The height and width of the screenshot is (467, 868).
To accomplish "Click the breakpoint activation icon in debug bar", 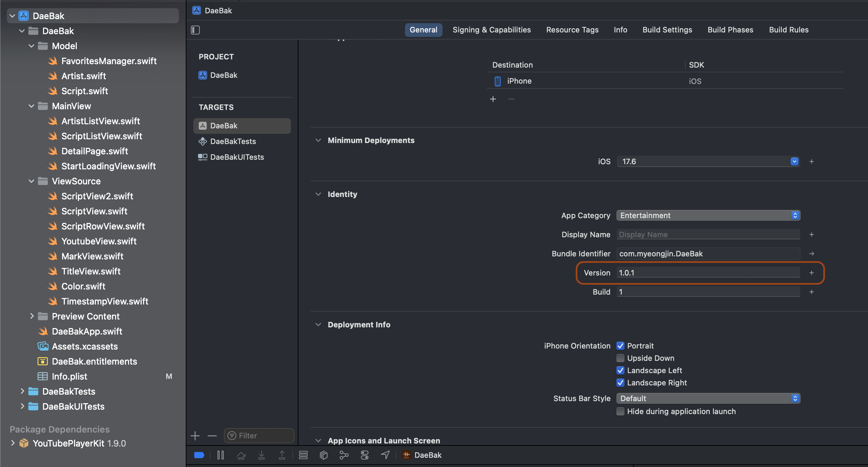I will 199,455.
